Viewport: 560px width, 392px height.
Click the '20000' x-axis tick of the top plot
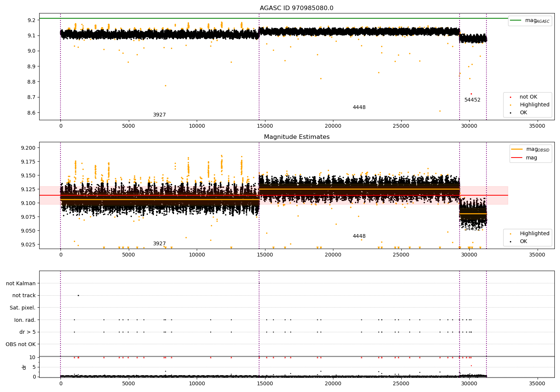click(333, 126)
